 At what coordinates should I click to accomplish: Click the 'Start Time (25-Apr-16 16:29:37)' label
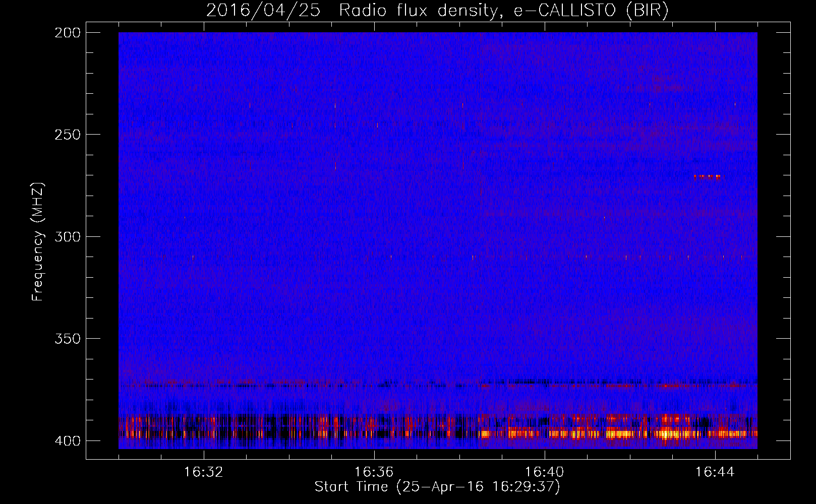[437, 487]
